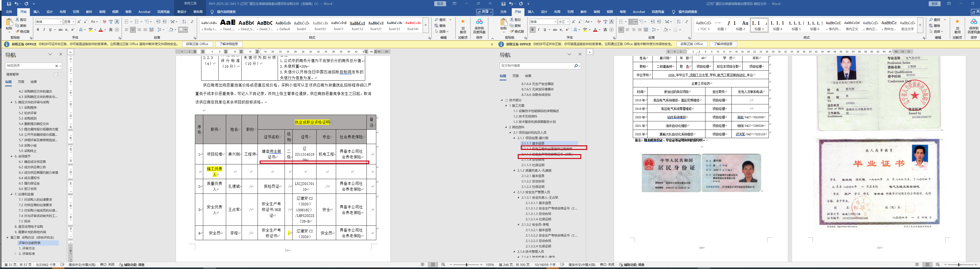Apply 格式刷 format painter in the left window
980x269 pixels.
22,32
